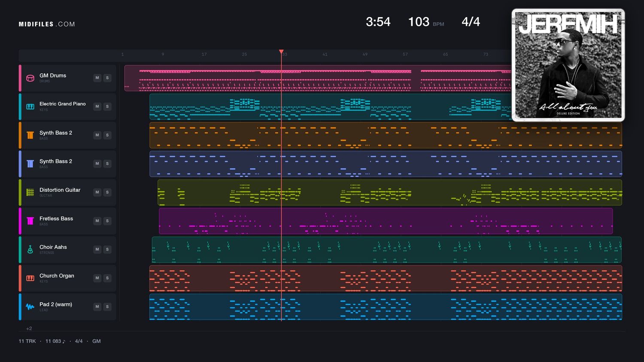This screenshot has width=644, height=362.
Task: Jump to bar 9 on the ruler
Action: (163, 54)
